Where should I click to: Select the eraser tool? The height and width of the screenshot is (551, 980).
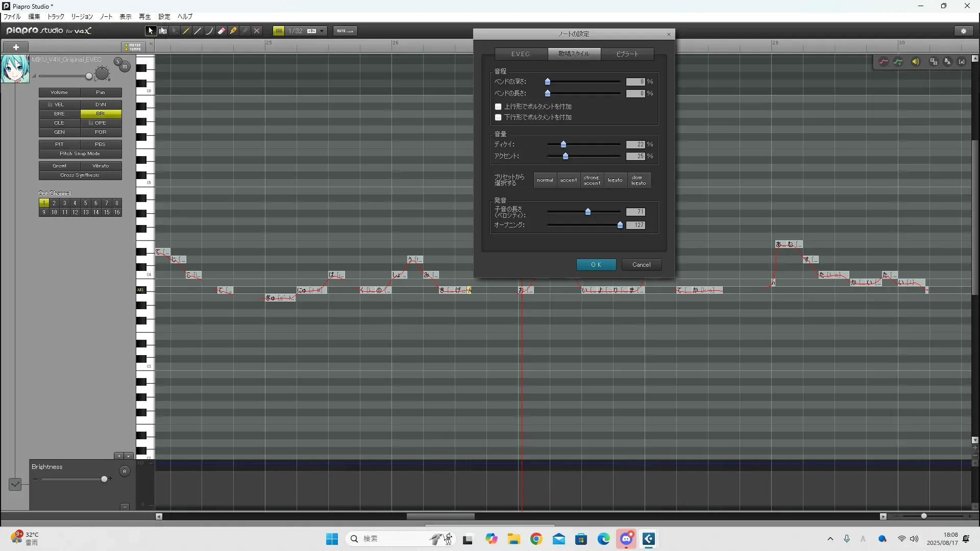pos(222,31)
